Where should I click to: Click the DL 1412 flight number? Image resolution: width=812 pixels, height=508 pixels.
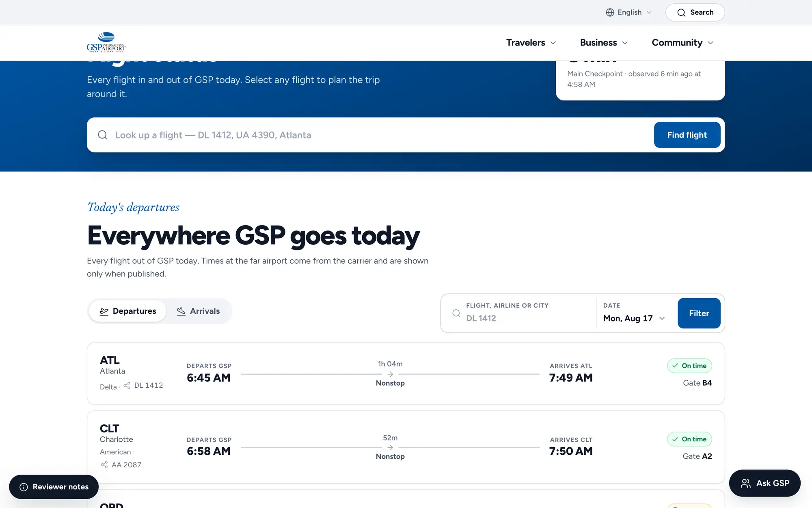149,385
